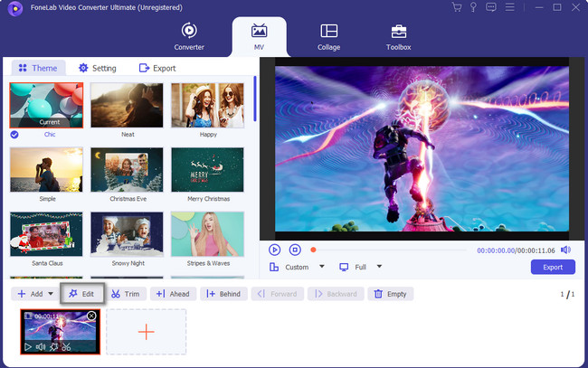Open the Custom aspect ratio dropdown
Viewport: 588px width, 368px height.
tap(322, 267)
